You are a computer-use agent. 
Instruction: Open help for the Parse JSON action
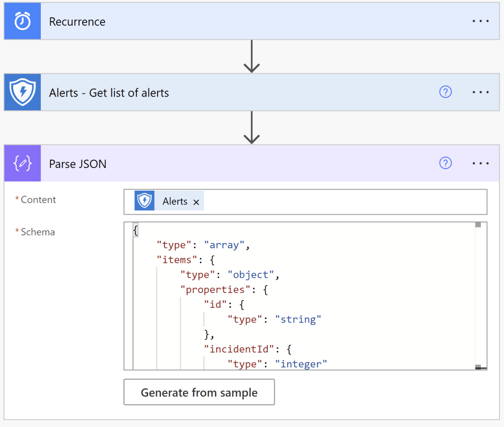pos(445,163)
